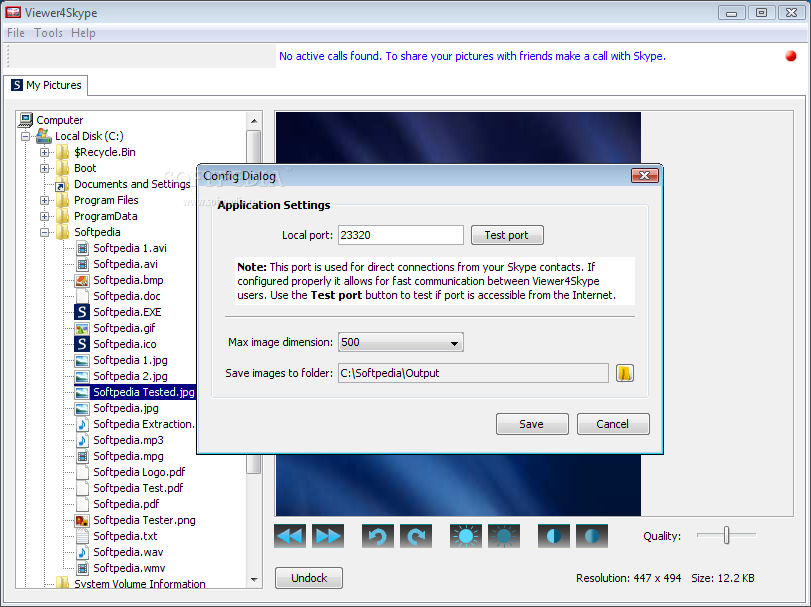This screenshot has height=607, width=811.
Task: Expand the $Recycle.Bin folder
Action: (x=44, y=153)
